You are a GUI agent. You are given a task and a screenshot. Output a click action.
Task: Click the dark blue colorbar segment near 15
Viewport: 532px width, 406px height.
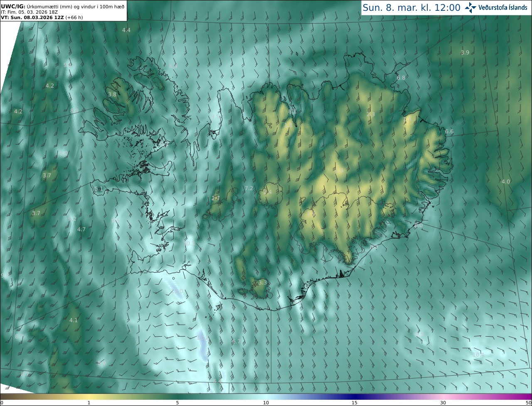[355, 397]
